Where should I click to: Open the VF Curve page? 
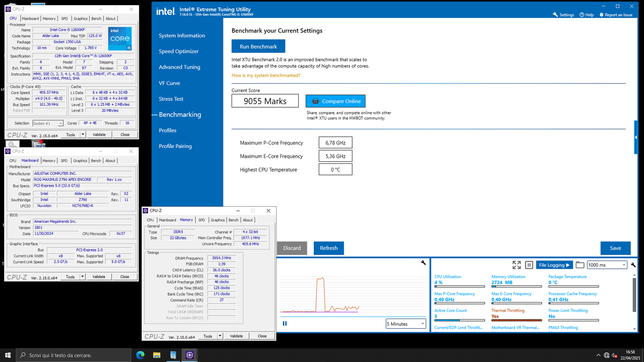click(x=169, y=83)
